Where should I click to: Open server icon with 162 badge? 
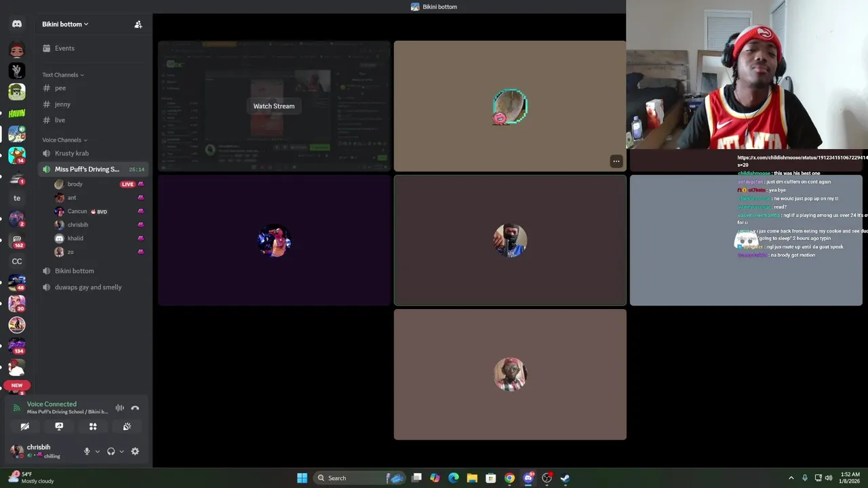17,241
